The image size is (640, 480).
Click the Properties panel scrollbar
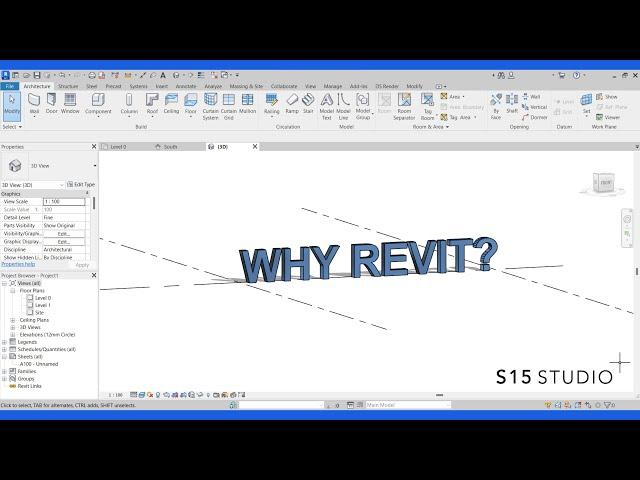point(94,203)
